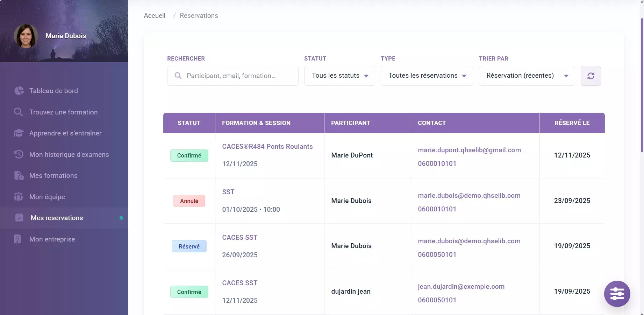Open the floating settings sliders button
644x315 pixels.
tap(617, 294)
